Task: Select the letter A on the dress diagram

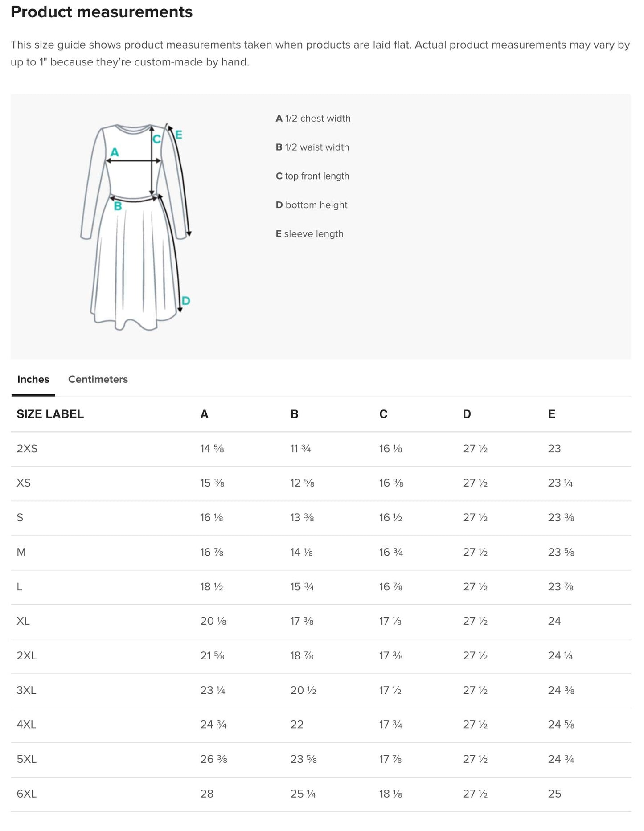Action: (x=115, y=151)
